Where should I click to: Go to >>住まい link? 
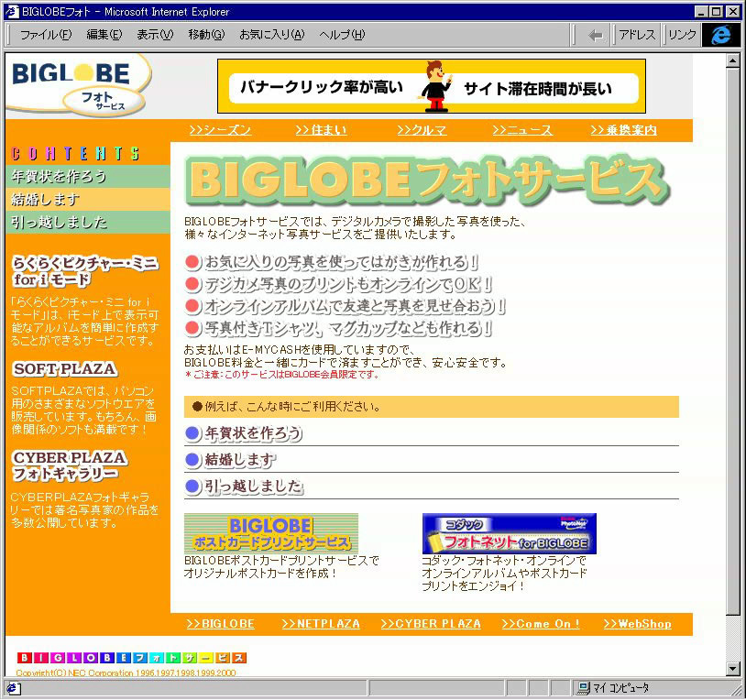321,130
